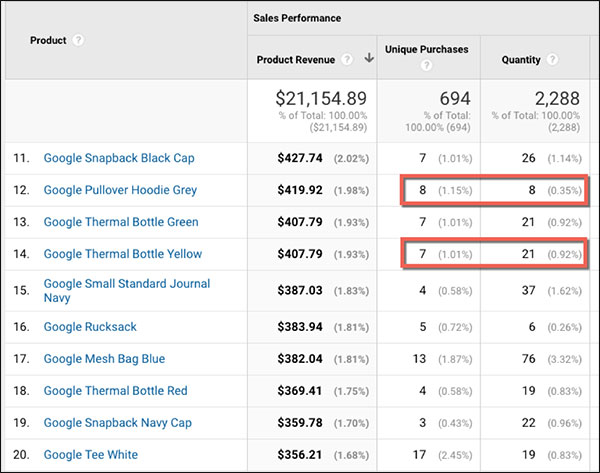Sort table by Unique Purchases column

pyautogui.click(x=426, y=50)
